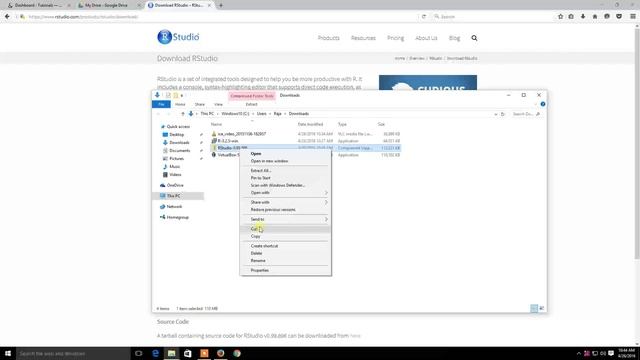Select Pin to Start
This screenshot has height=360, width=640.
285,178
